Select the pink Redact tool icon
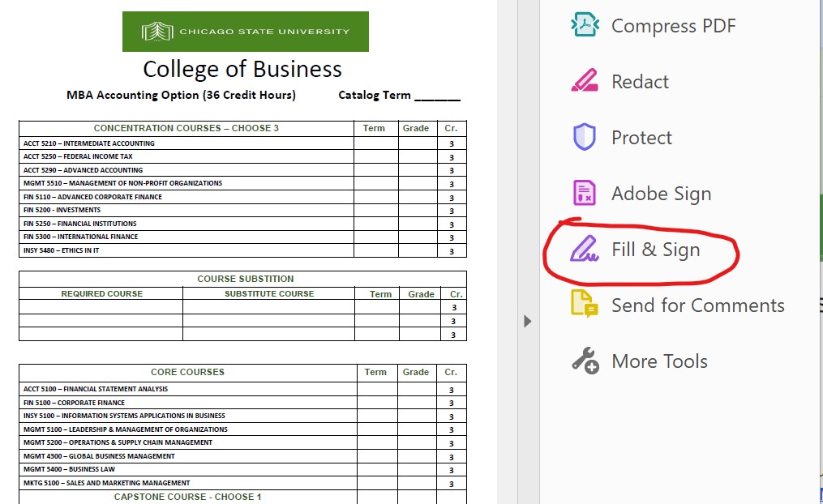Viewport: 823px width, 504px height. pos(585,81)
